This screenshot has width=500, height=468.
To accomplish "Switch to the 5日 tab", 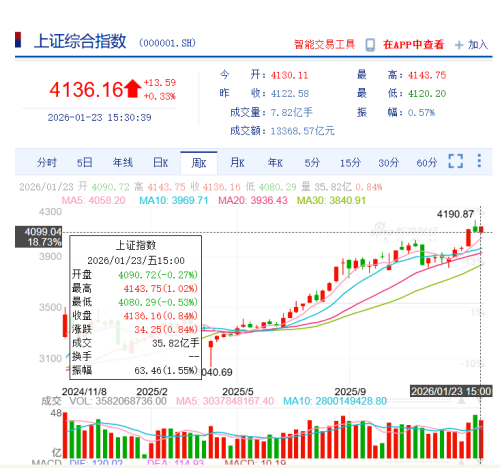I will (x=85, y=163).
